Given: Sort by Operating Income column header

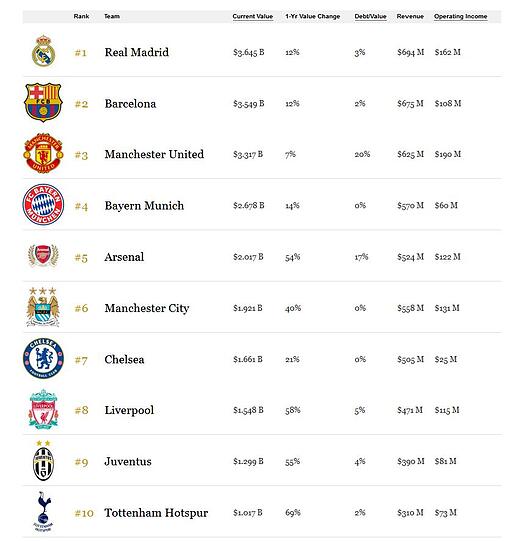Looking at the screenshot, I should point(461,16).
